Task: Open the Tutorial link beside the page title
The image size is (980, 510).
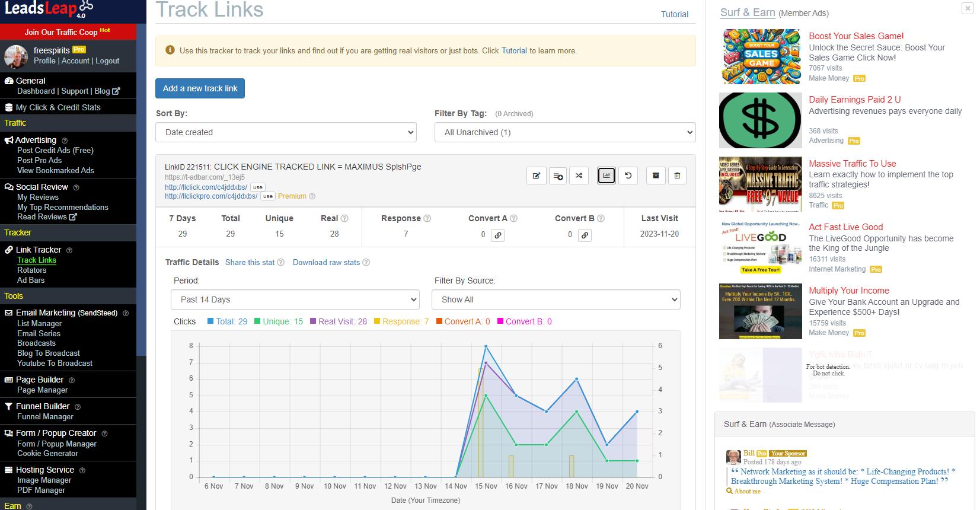Action: [675, 14]
